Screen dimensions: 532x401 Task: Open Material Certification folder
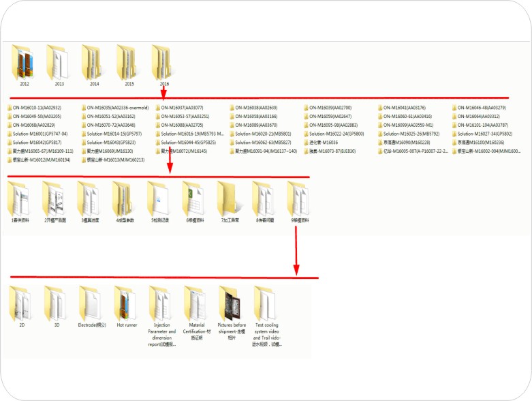pyautogui.click(x=196, y=304)
